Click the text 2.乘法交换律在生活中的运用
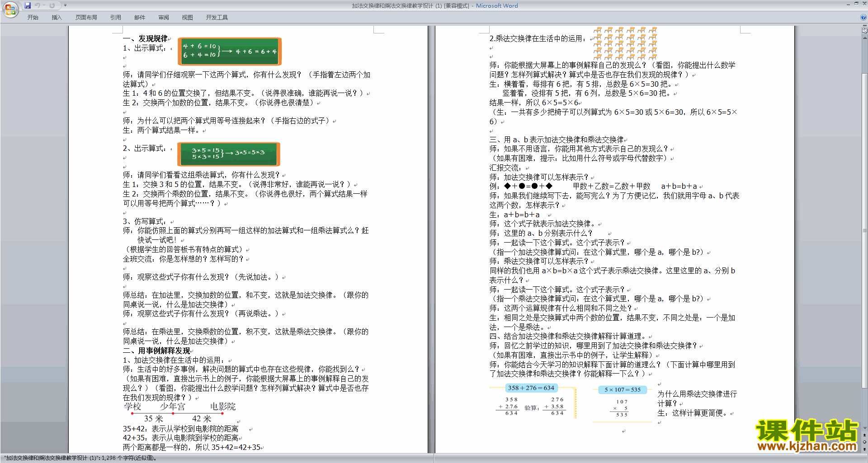Viewport: 868px width, 463px height. point(538,39)
